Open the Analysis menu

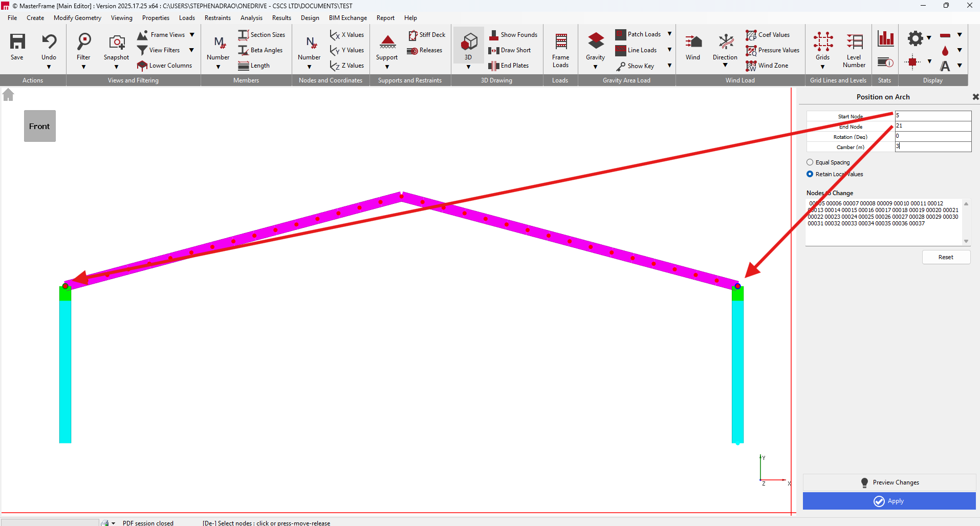[251, 18]
